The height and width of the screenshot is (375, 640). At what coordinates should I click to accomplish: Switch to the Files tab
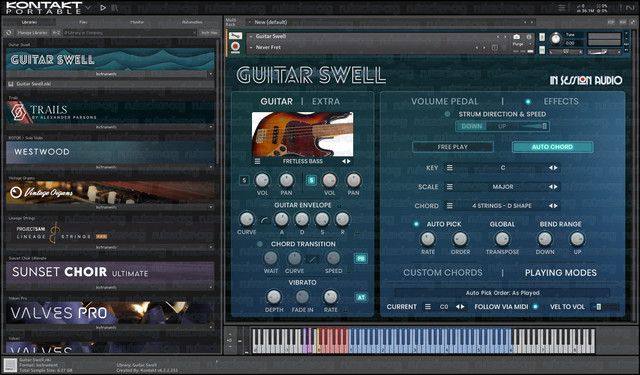click(83, 22)
